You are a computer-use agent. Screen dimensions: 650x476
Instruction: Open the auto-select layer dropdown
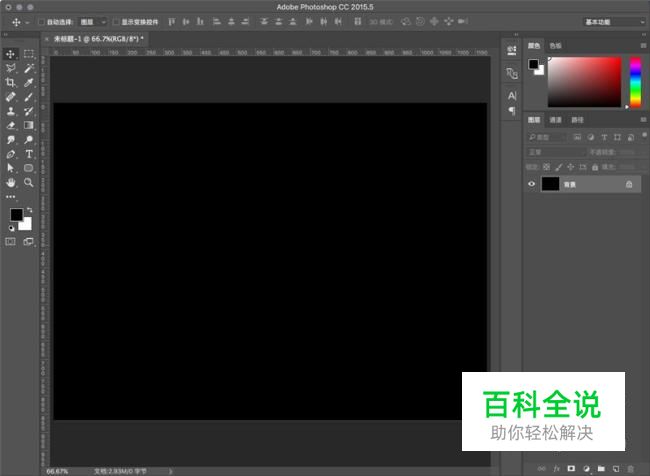coord(93,22)
